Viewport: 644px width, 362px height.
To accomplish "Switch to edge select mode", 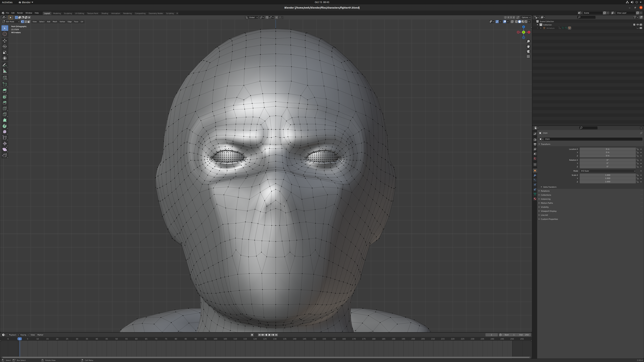I will pyautogui.click(x=25, y=22).
